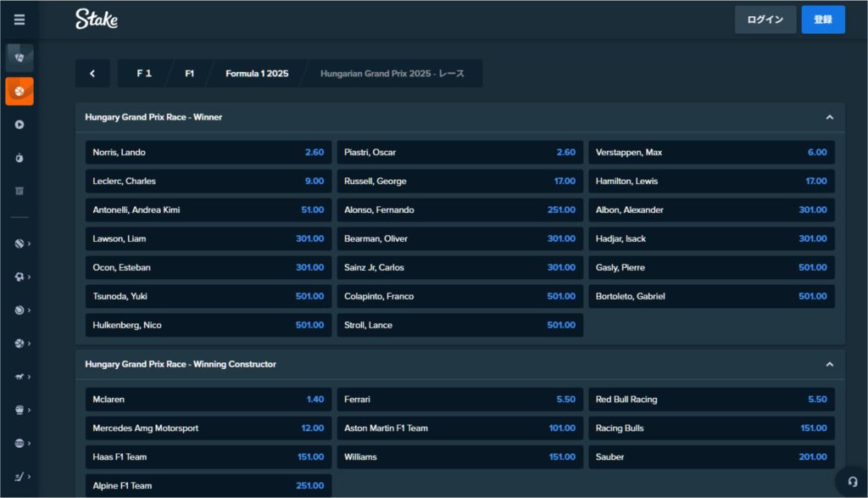Image resolution: width=868 pixels, height=498 pixels.
Task: Bet on Norris, Lando at 2.60
Action: (209, 153)
